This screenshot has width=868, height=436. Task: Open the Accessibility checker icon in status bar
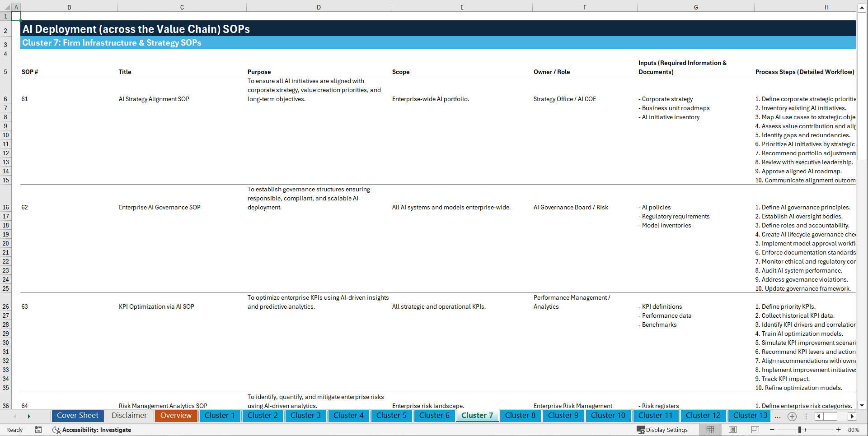tap(56, 430)
